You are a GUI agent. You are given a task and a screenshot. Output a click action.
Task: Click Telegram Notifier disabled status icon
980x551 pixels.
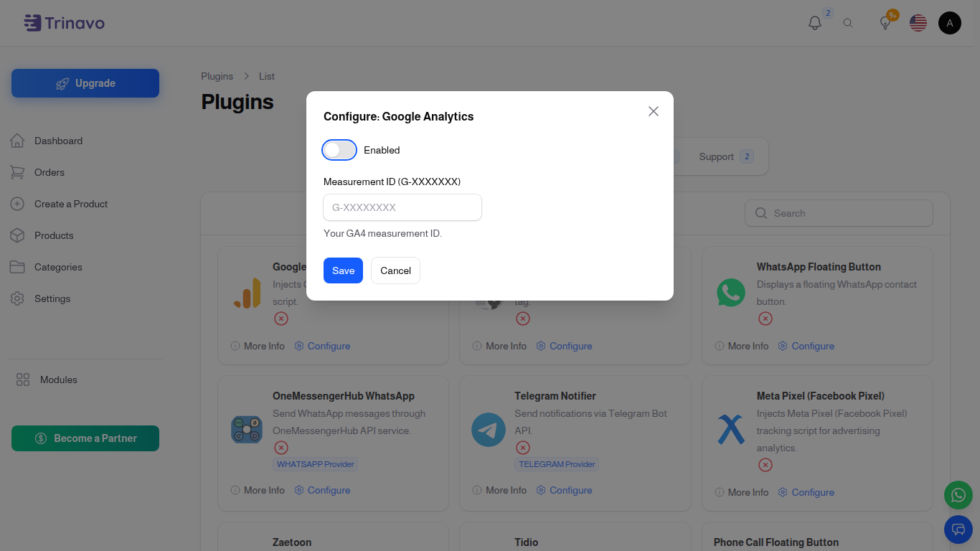pos(523,448)
